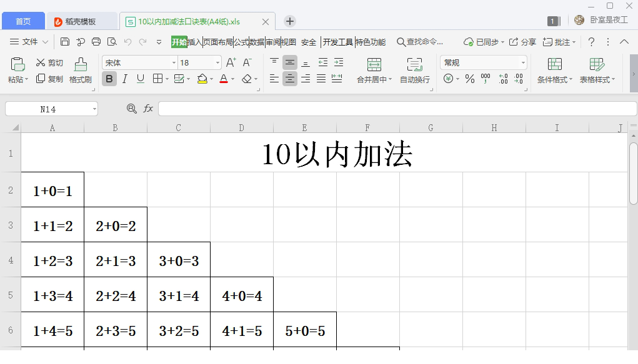Toggle top vertical alignment

274,62
